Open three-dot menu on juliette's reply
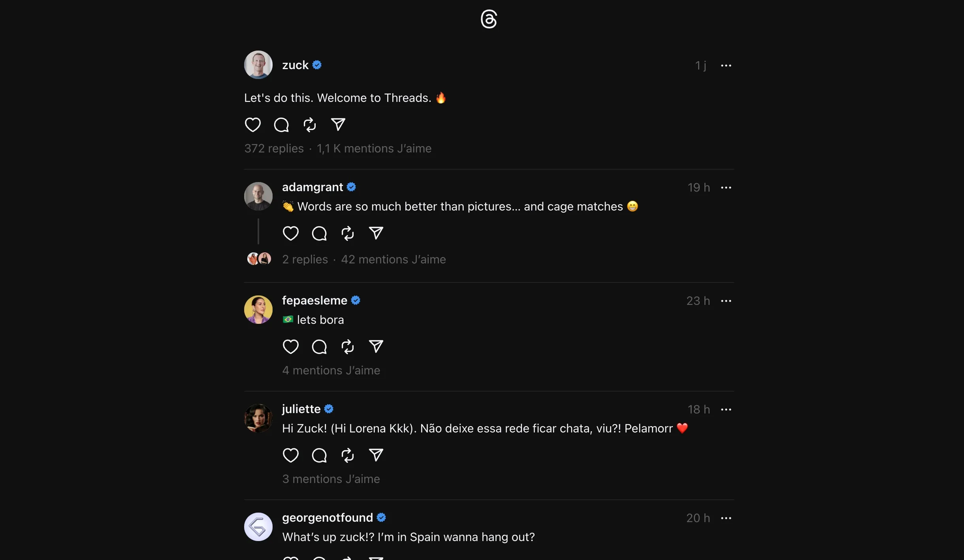The width and height of the screenshot is (964, 560). coord(726,410)
